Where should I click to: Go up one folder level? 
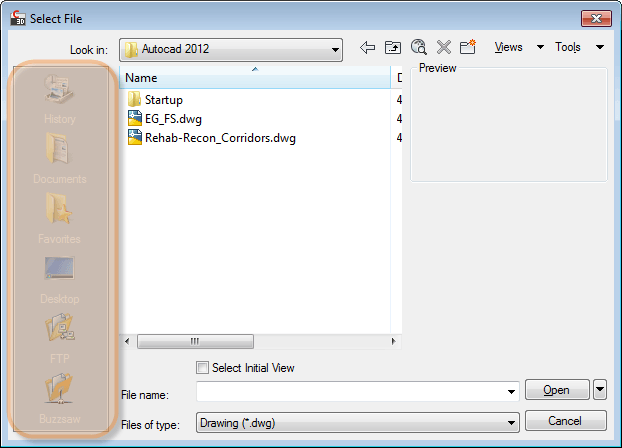(393, 48)
